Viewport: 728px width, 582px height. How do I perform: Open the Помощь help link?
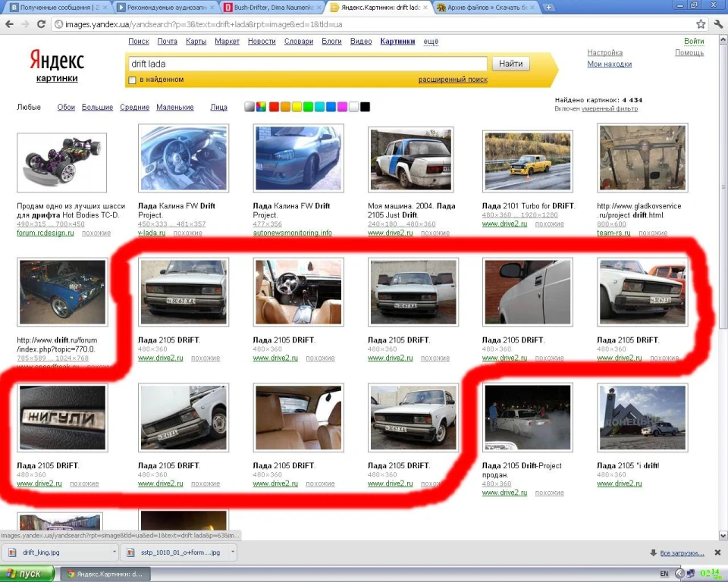pos(689,52)
